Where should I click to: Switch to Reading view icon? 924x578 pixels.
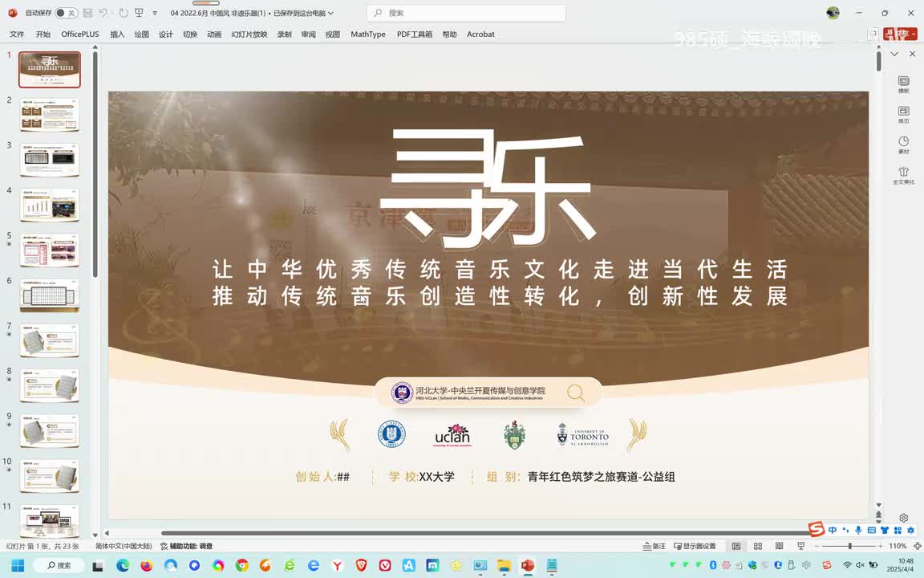click(x=779, y=546)
